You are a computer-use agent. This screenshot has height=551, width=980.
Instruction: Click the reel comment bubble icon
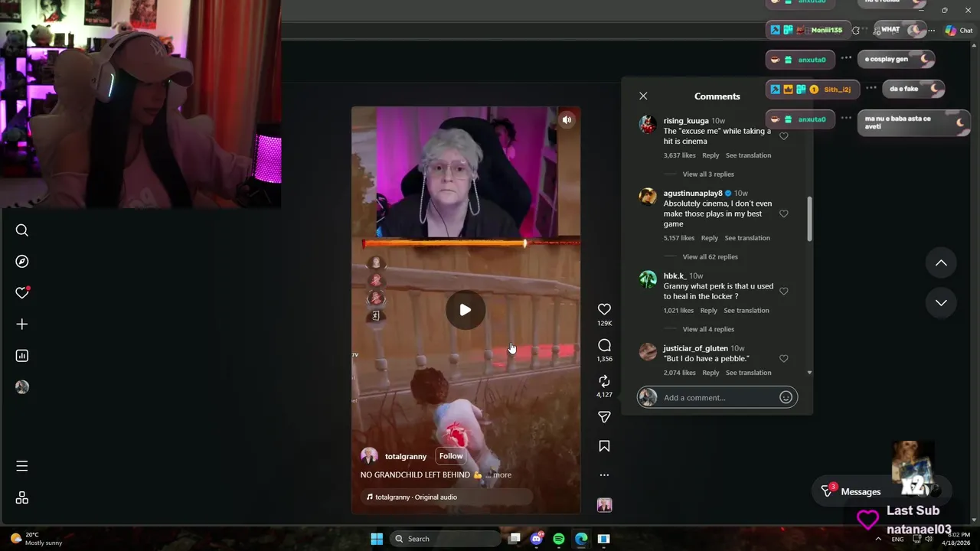(x=604, y=345)
